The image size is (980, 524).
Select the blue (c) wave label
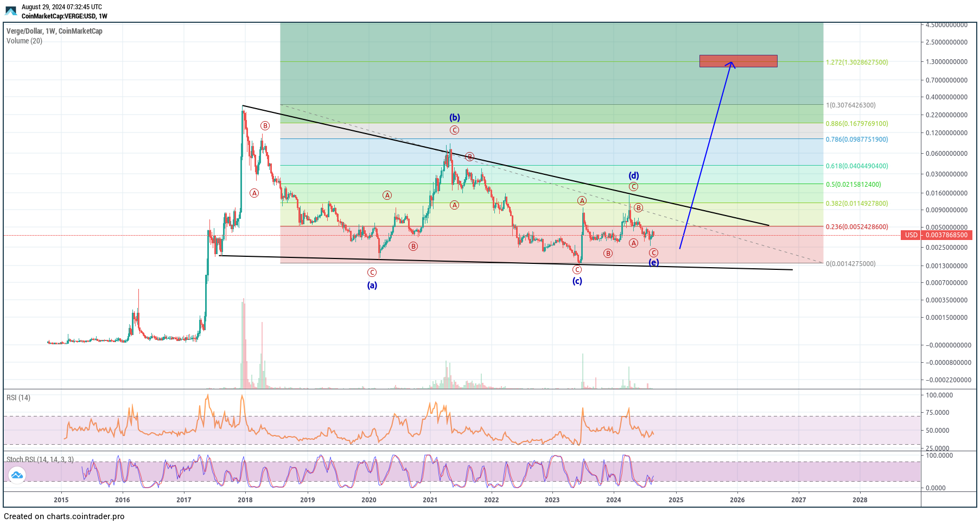pyautogui.click(x=577, y=281)
